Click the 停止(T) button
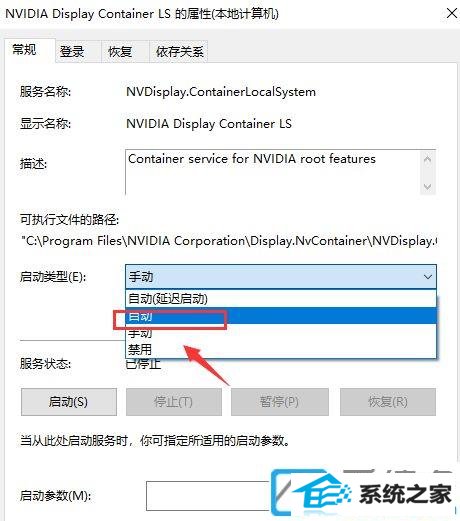The width and height of the screenshot is (460, 521). coord(174,402)
